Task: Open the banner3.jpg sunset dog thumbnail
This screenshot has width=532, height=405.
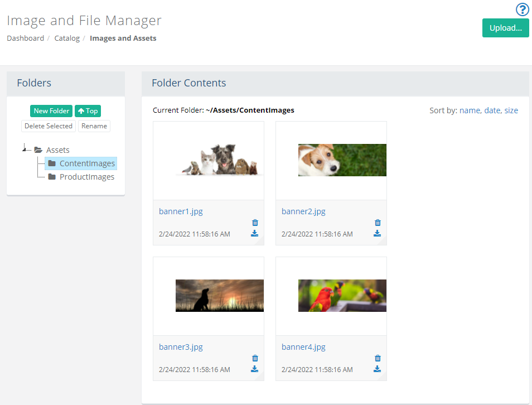Action: [220, 295]
